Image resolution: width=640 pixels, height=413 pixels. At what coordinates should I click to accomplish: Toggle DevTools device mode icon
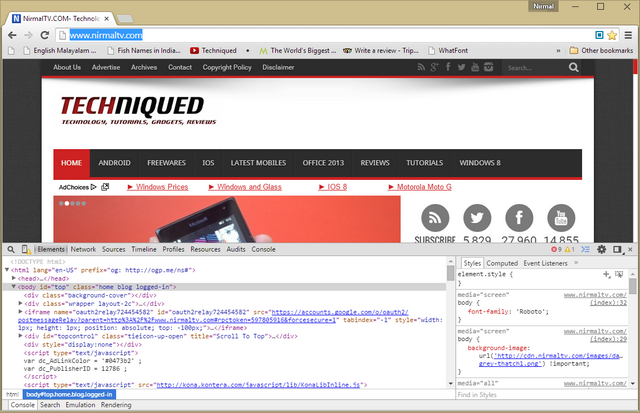(x=26, y=249)
